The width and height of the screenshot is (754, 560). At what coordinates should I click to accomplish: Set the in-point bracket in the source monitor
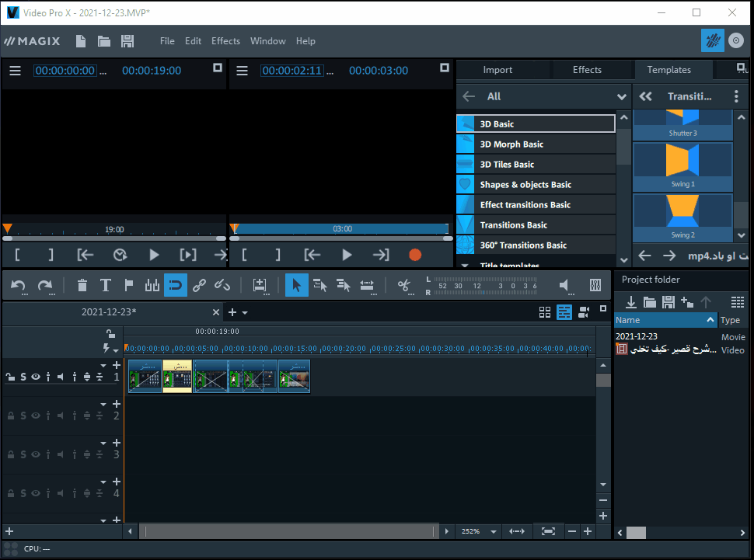(17, 255)
